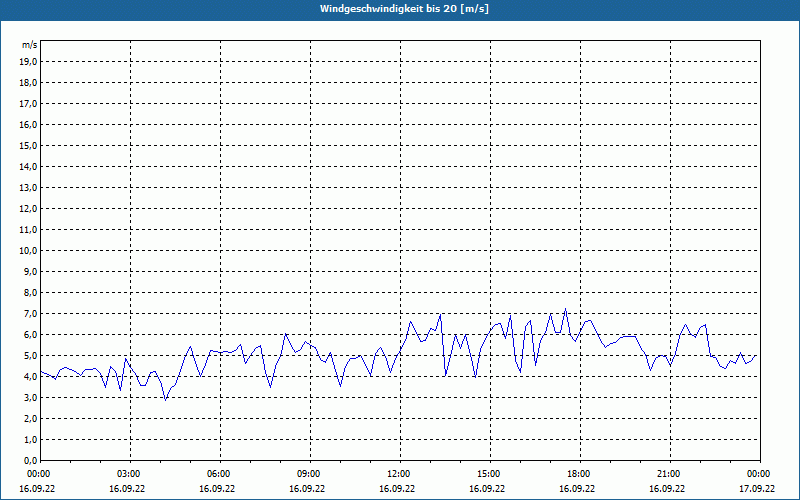Click the 03:00 time label
The image size is (800, 500).
131,474
